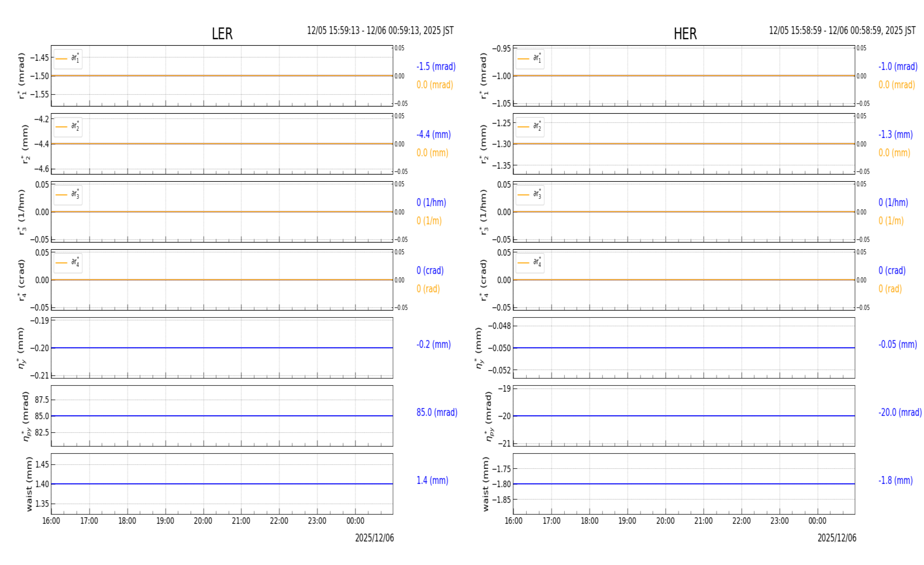The image size is (924, 565).
Task: Click the 87.5 y-axis tick label
Action: 41,400
